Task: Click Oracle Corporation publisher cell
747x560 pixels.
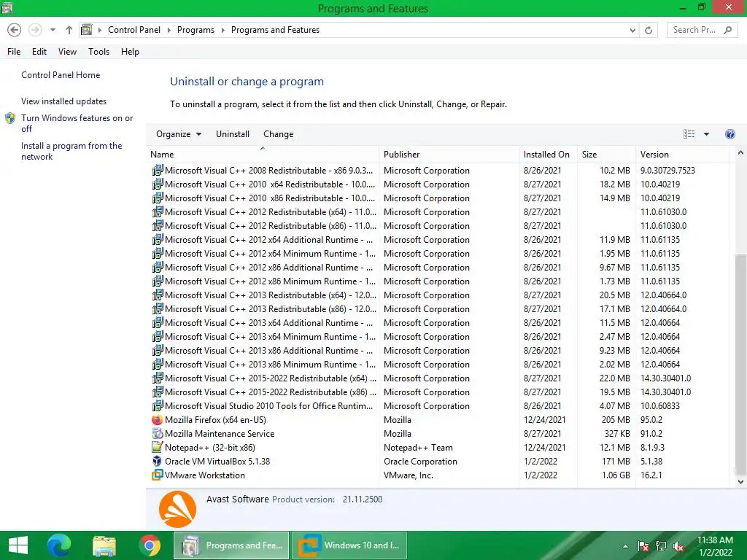Action: [x=420, y=461]
